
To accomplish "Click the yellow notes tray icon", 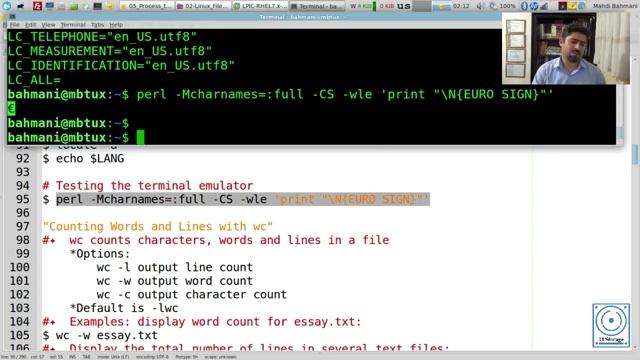I will [x=572, y=6].
